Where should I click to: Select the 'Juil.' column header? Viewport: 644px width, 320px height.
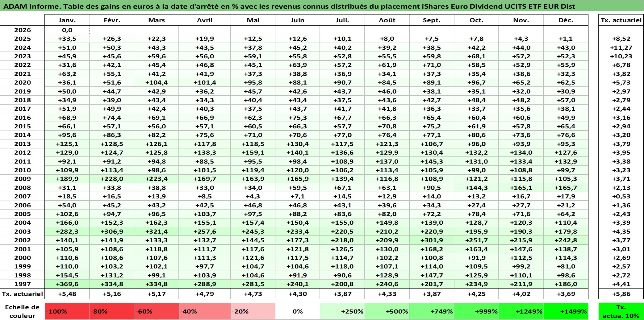point(342,20)
